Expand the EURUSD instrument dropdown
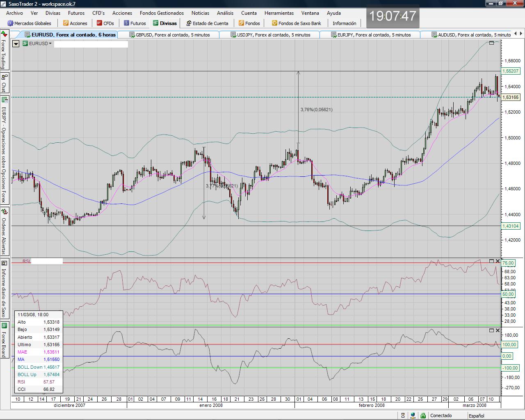Viewport: 525px width, 420px height. click(50, 43)
